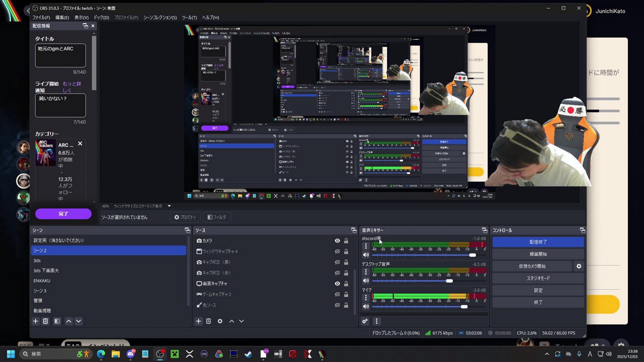Click the add scene plus icon
644x362 pixels.
(x=35, y=321)
